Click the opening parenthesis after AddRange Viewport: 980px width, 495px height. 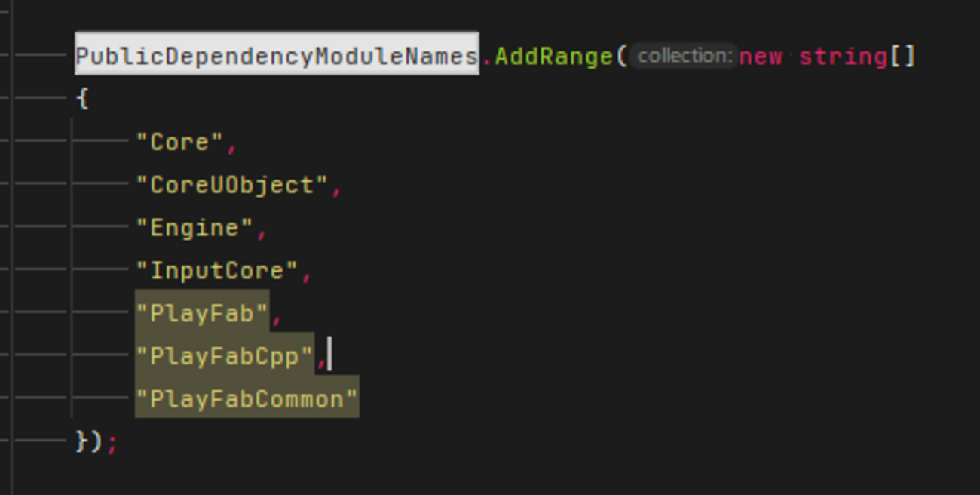tap(620, 57)
